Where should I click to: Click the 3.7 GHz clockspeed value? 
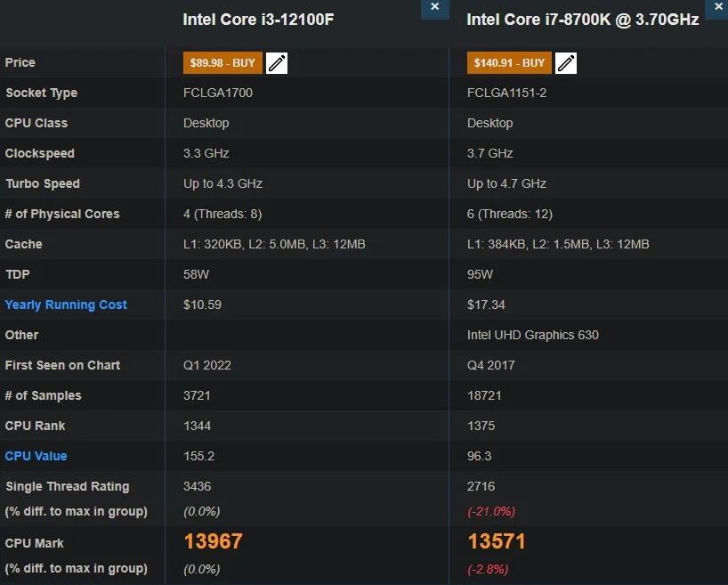[x=489, y=153]
